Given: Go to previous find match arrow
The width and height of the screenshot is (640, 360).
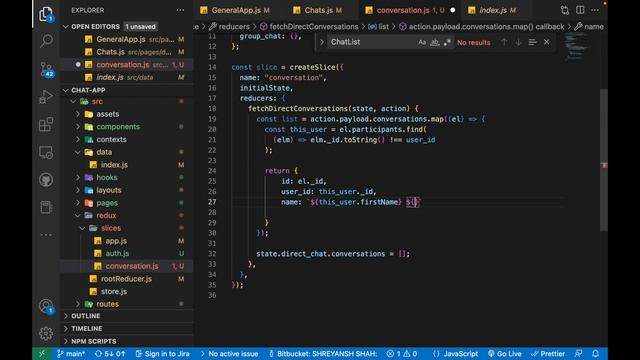Looking at the screenshot, I should [504, 42].
